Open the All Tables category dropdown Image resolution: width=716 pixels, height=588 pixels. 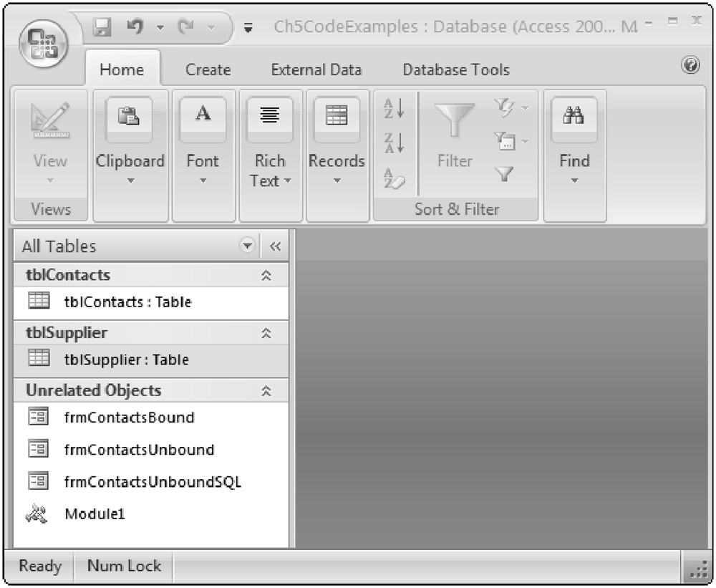(x=248, y=246)
